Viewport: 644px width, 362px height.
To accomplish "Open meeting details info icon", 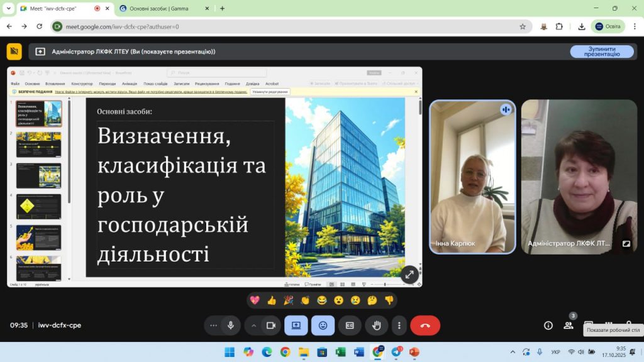I will coord(548,326).
